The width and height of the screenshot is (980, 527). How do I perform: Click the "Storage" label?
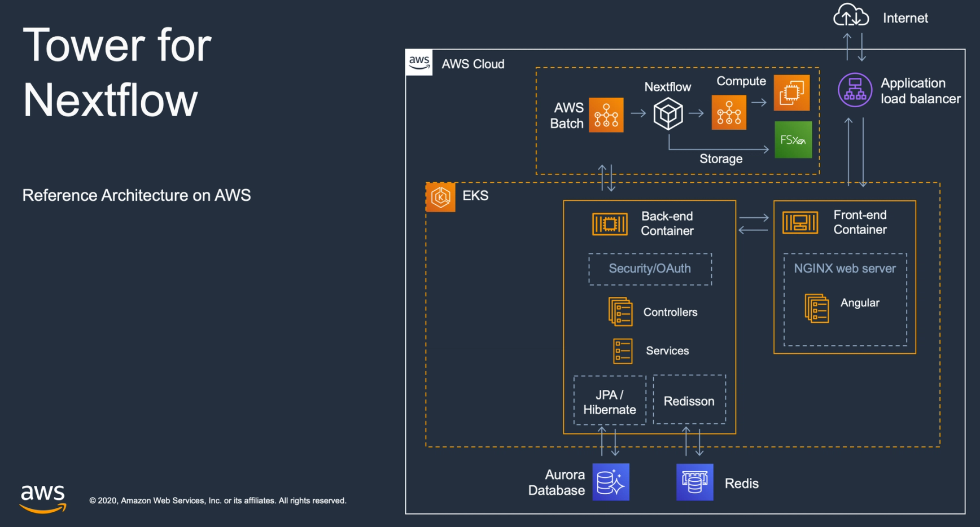click(721, 159)
